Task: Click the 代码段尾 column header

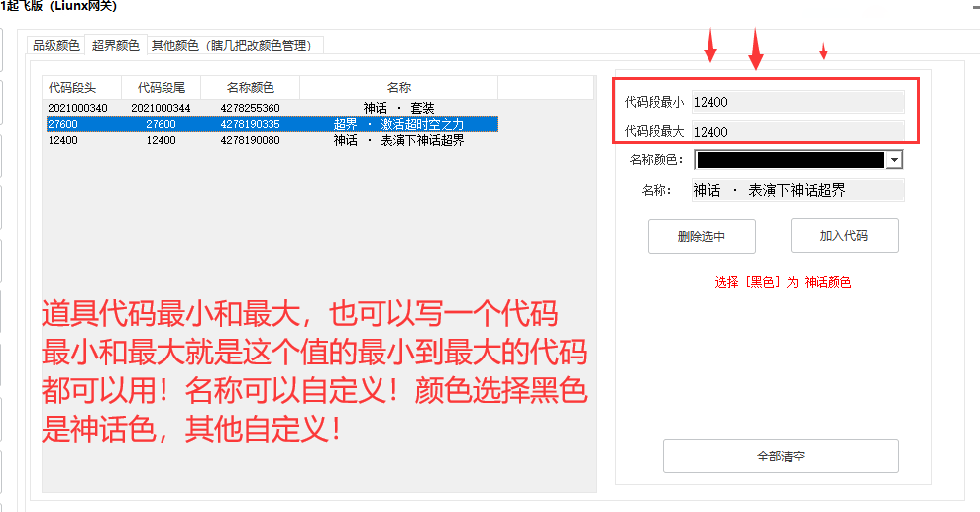Action: tap(162, 87)
